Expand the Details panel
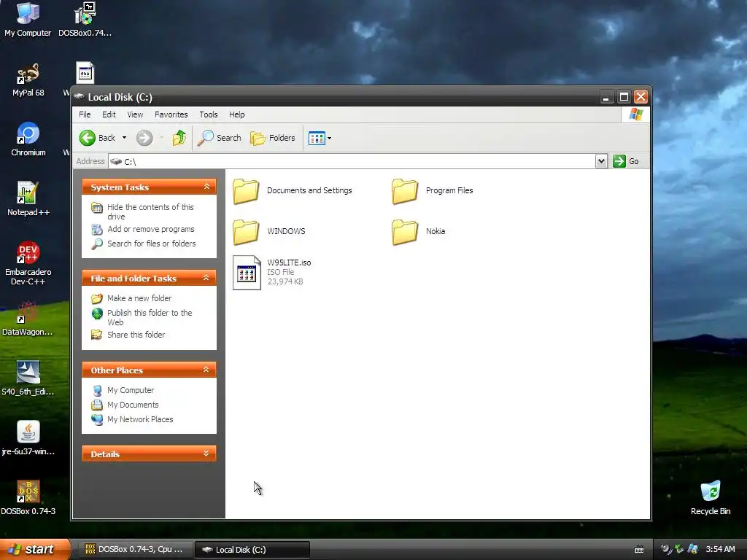The image size is (747, 560). 206,454
